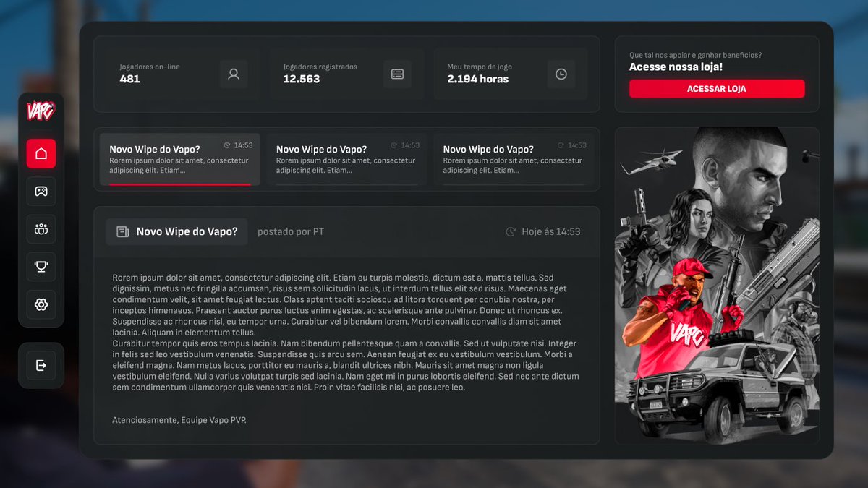The height and width of the screenshot is (488, 868).
Task: Open the group members sidebar section
Action: tap(41, 229)
